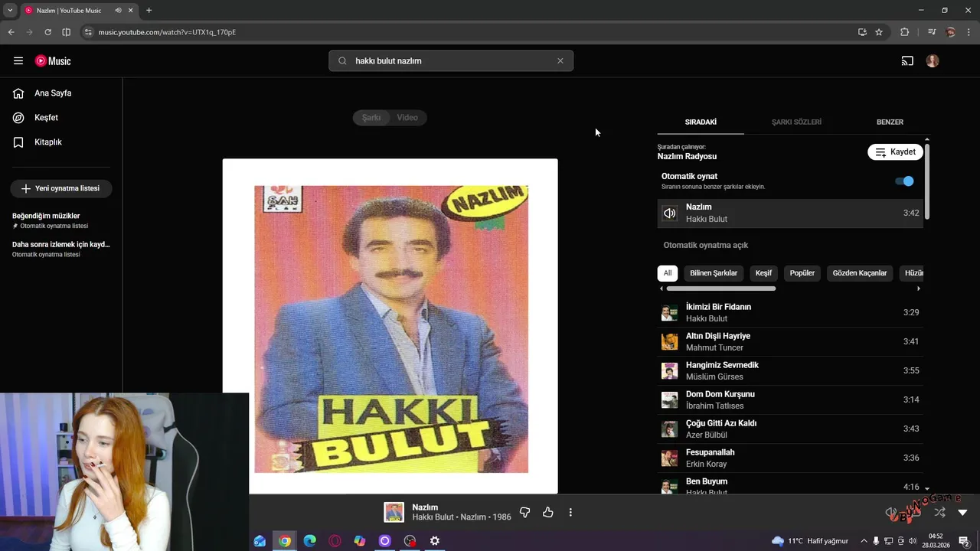Play Çoğu Gitti Azı Kaldı
Screen dimensions: 980x551
click(790, 429)
